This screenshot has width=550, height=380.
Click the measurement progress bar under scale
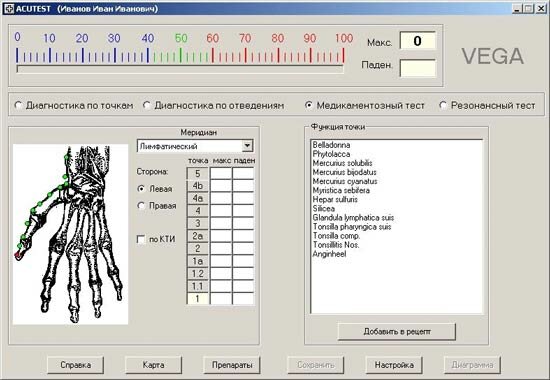(x=180, y=69)
